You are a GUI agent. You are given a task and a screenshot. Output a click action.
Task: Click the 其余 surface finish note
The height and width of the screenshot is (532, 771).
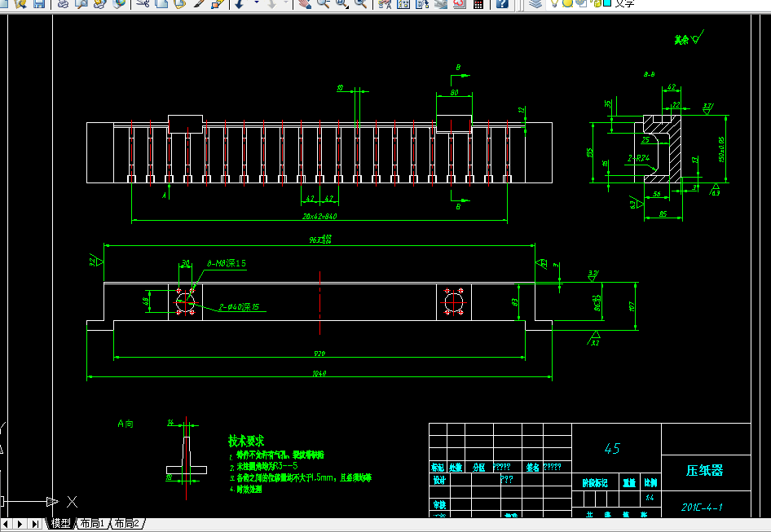(681, 40)
